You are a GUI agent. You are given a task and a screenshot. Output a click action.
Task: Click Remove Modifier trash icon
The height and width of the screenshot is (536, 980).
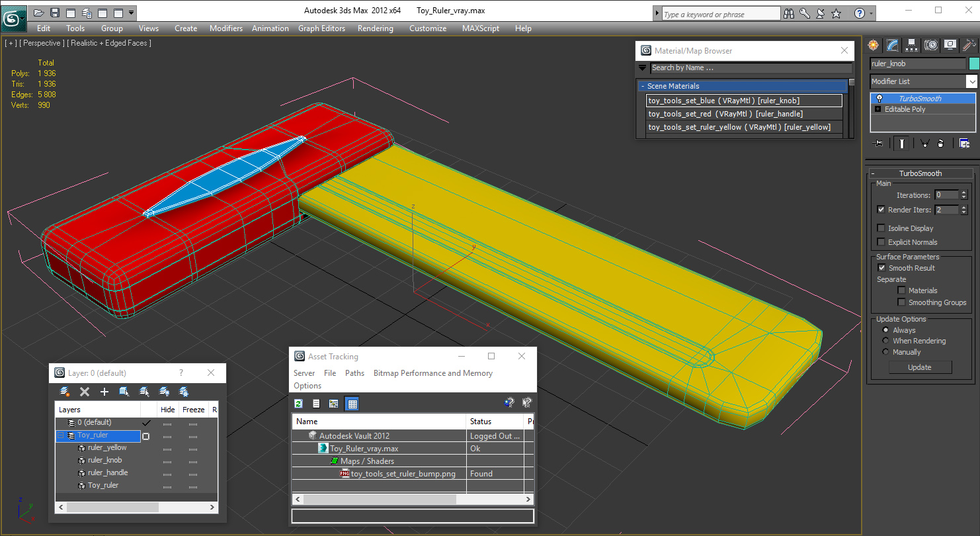click(x=940, y=143)
